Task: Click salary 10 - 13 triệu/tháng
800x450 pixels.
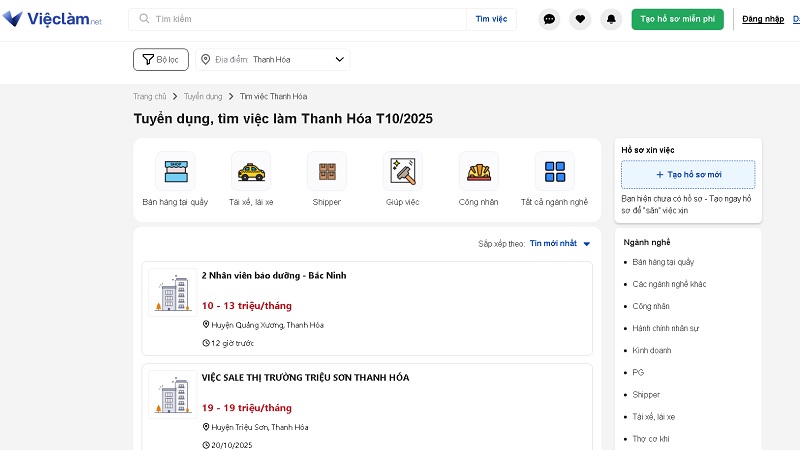Action: pos(247,306)
